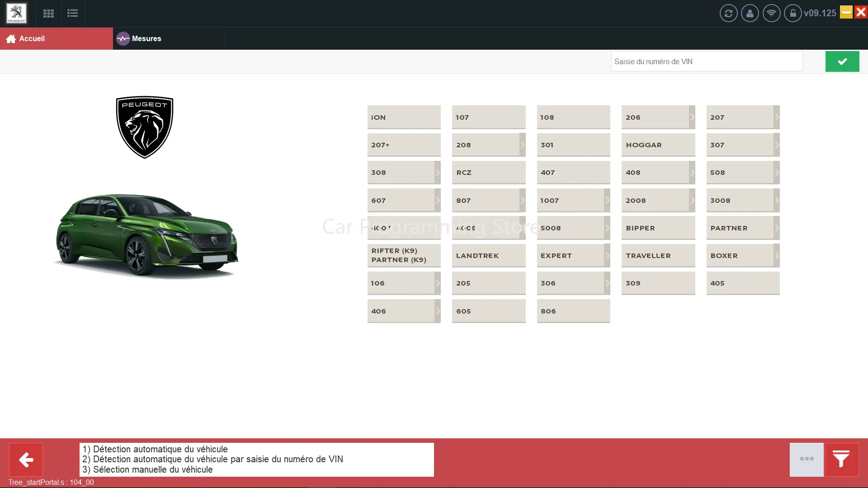Choose the 309 model
The width and height of the screenshot is (868, 488).
pyautogui.click(x=658, y=283)
